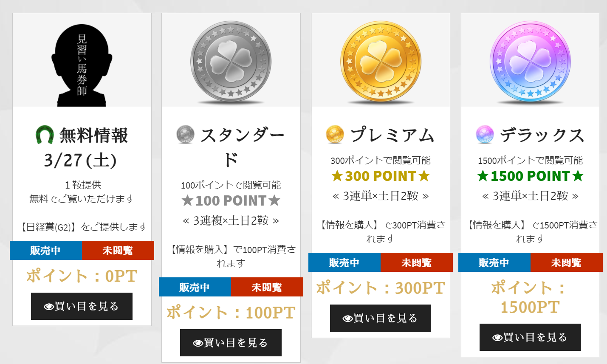Image resolution: width=607 pixels, height=364 pixels.
Task: Click 買い目を見る button in Deluxe card
Action: point(530,337)
